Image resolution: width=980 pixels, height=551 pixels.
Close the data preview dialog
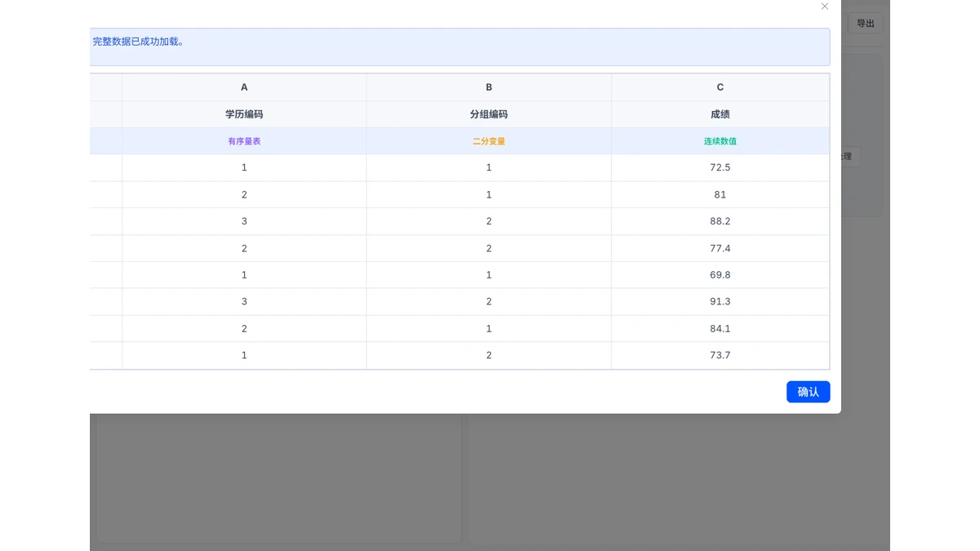point(825,7)
